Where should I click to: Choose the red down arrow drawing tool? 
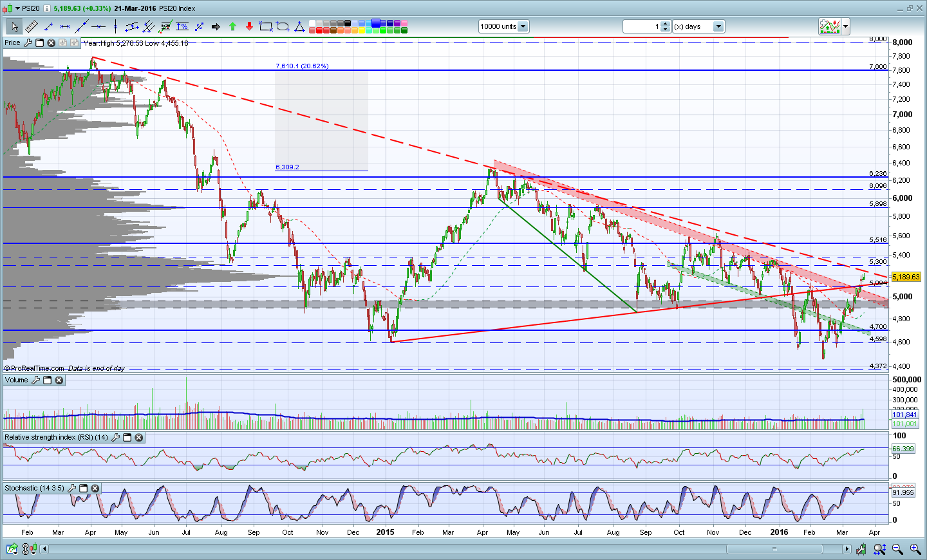(249, 26)
